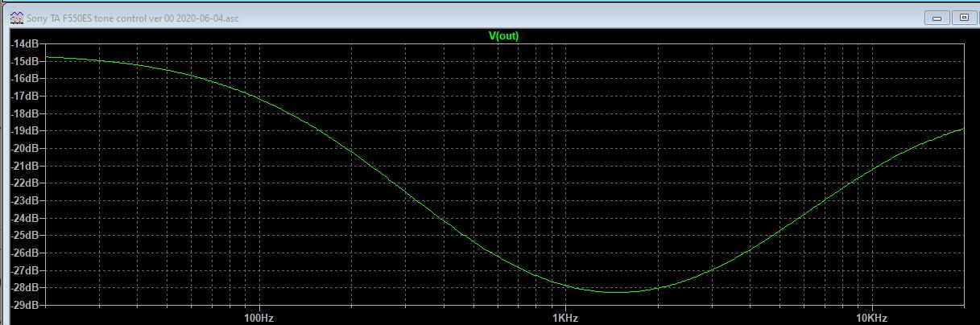Click the -22dB axis label
980x325 pixels.
[25, 183]
